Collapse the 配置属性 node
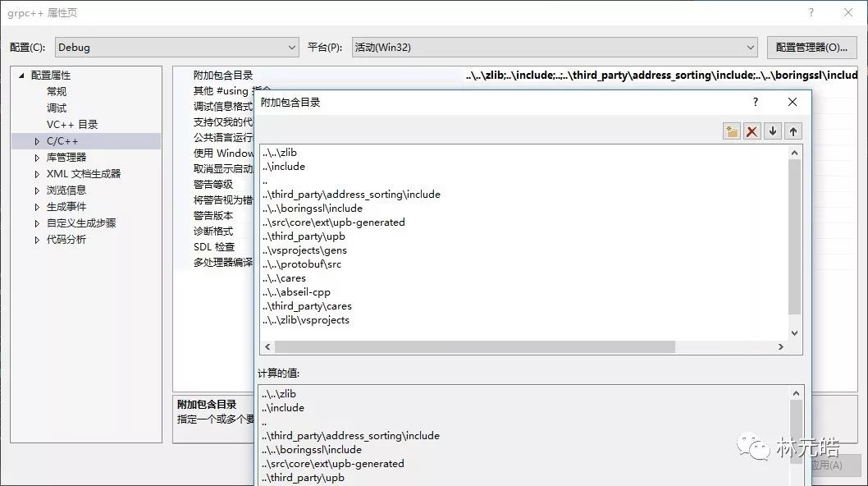This screenshot has width=868, height=486. pyautogui.click(x=21, y=75)
